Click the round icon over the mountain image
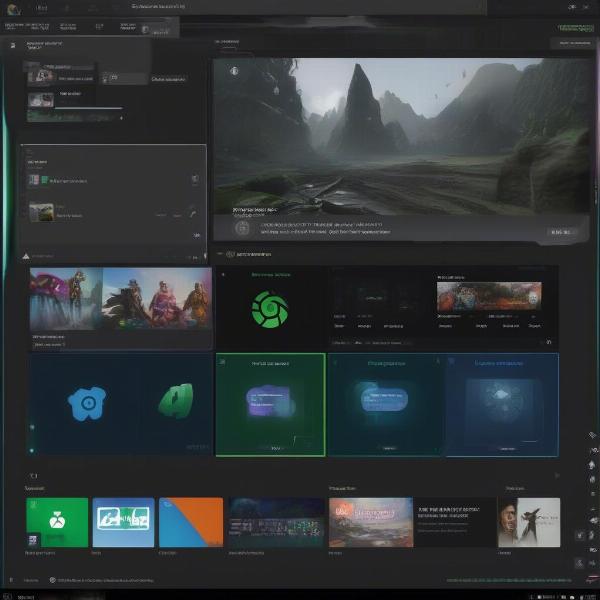 (234, 71)
